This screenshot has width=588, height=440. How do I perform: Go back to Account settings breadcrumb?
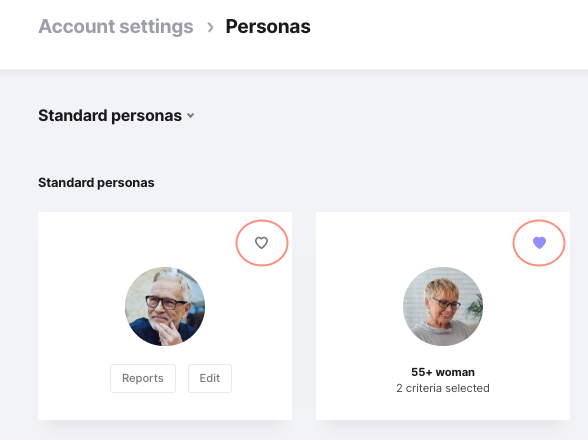click(116, 27)
